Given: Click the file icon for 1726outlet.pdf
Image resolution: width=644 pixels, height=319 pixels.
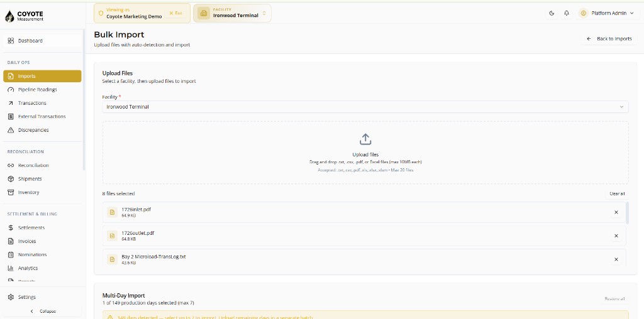Looking at the screenshot, I should [112, 235].
